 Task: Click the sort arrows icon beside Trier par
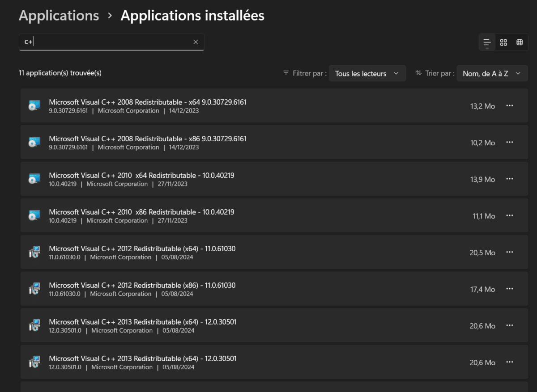pos(418,73)
